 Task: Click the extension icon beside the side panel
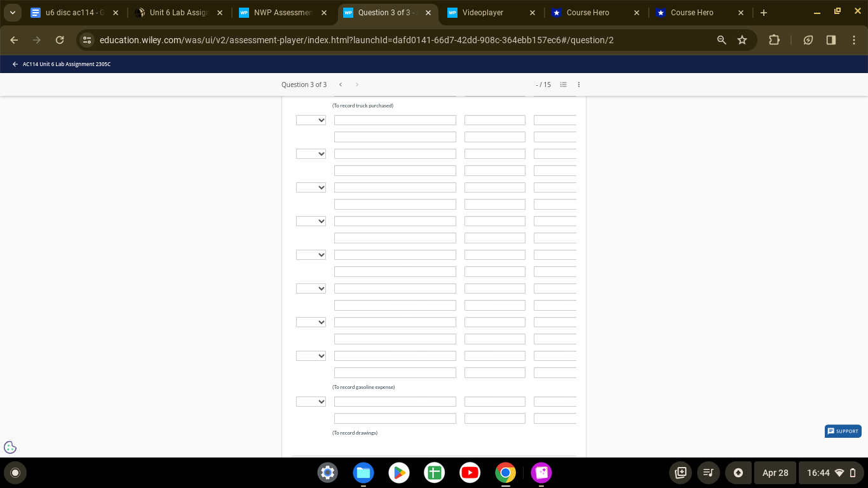808,40
